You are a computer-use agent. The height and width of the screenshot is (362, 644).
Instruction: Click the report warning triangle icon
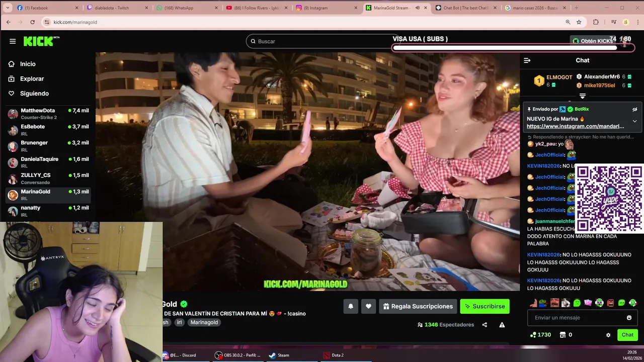coord(502,325)
